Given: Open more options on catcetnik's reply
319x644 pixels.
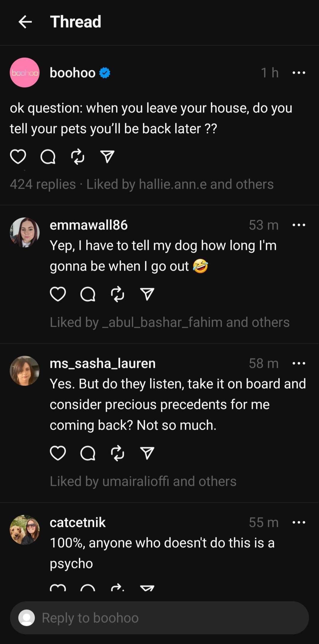Looking at the screenshot, I should [x=299, y=522].
